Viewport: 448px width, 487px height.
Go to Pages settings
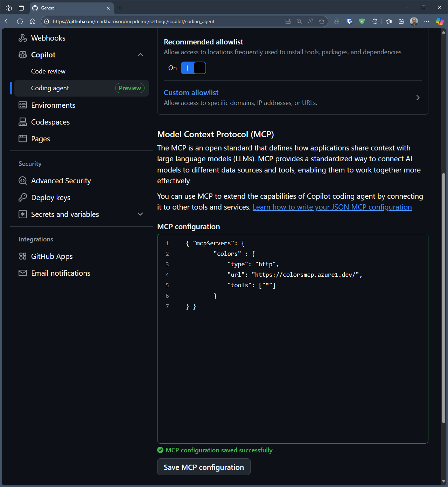[x=41, y=139]
